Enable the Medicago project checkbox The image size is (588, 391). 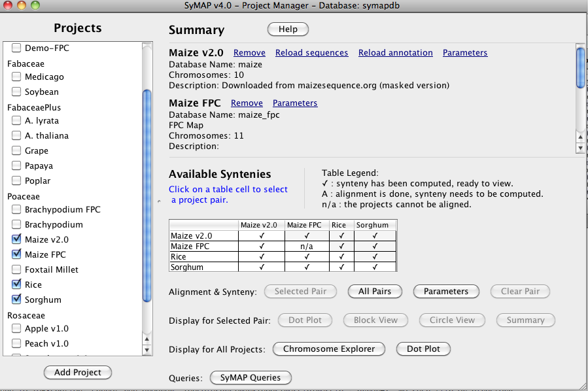pyautogui.click(x=16, y=76)
